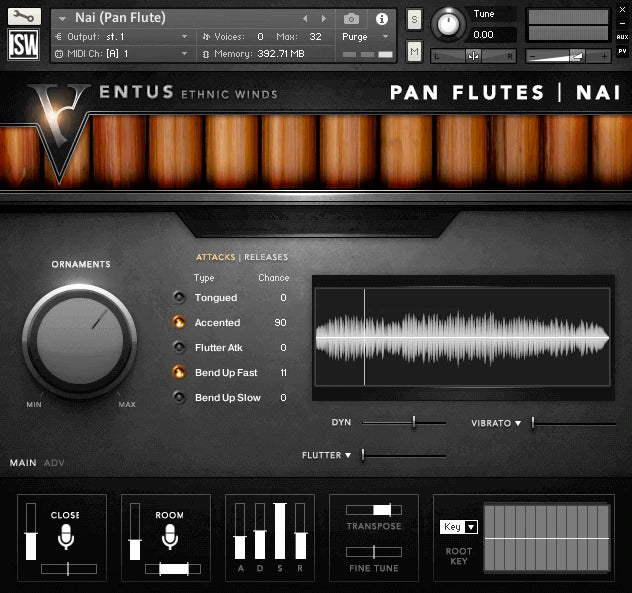This screenshot has width=632, height=593.
Task: Expand the VIBRATO dropdown arrow
Action: 518,423
